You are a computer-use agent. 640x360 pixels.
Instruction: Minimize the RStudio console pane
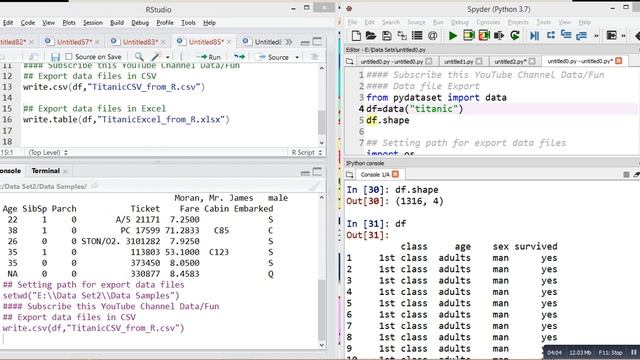[x=305, y=173]
